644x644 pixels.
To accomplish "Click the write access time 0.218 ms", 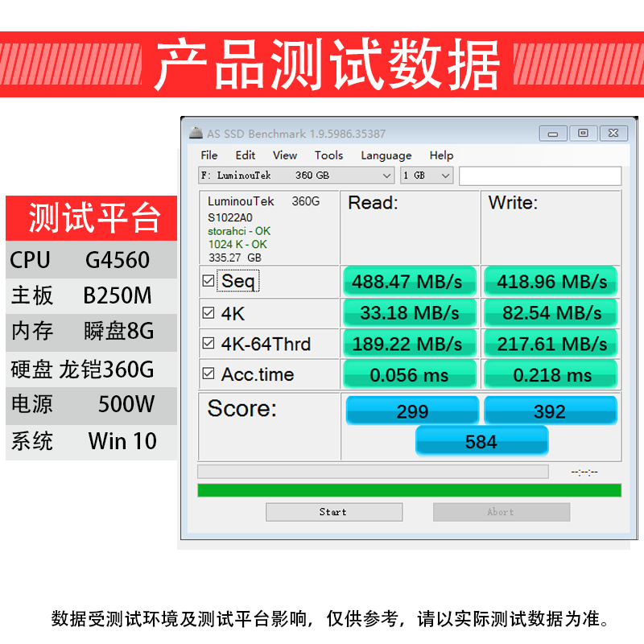I will 551,374.
